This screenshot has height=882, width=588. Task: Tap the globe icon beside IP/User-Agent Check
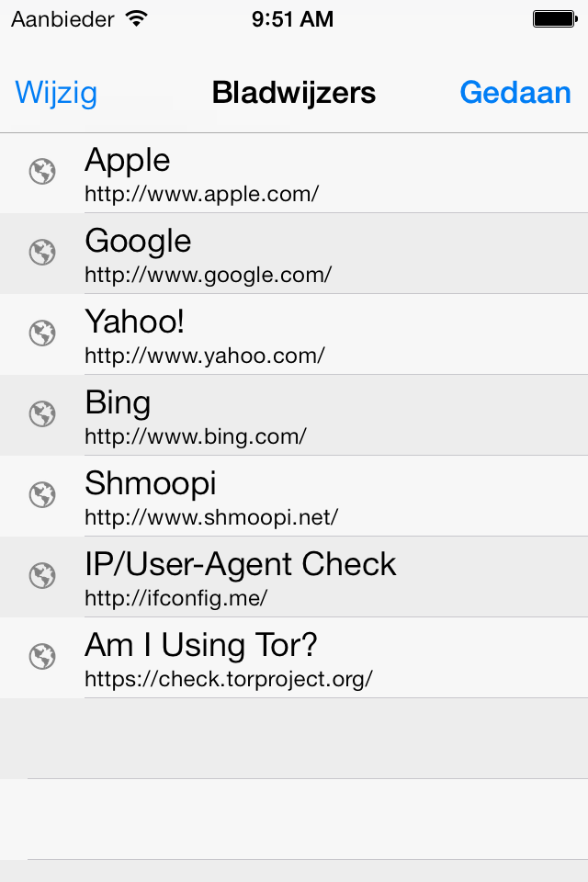pyautogui.click(x=42, y=575)
